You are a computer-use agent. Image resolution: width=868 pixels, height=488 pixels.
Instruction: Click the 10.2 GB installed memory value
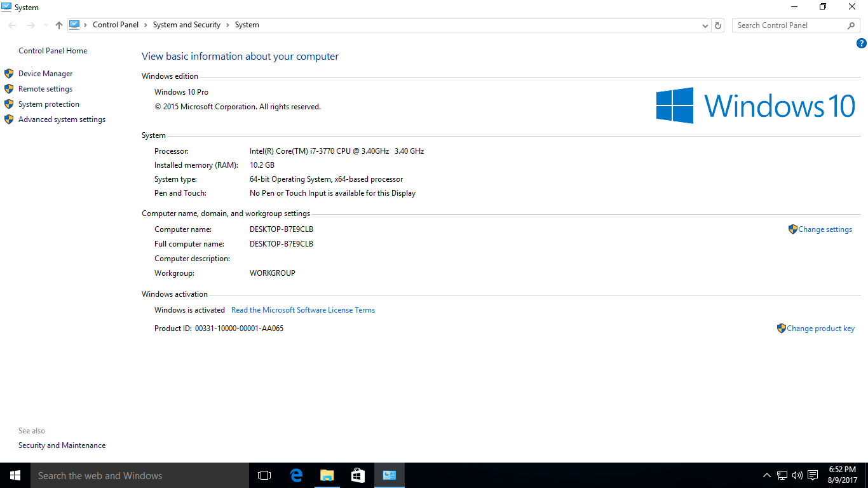262,165
